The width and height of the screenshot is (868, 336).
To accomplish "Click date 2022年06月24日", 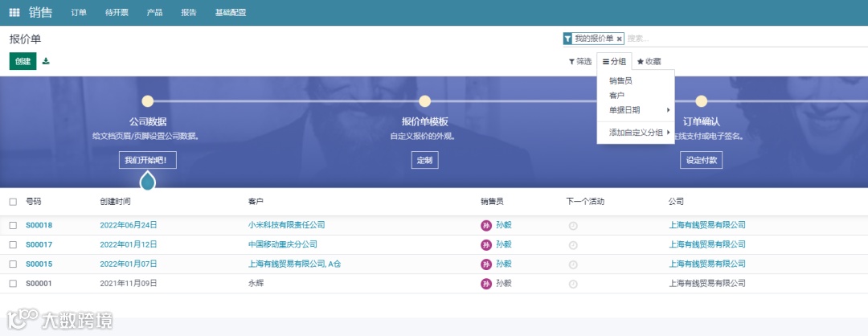I will [x=129, y=225].
